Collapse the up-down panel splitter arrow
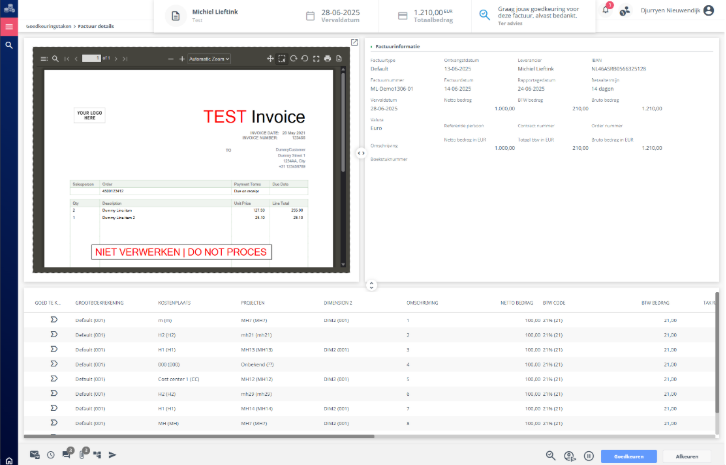Image resolution: width=726 pixels, height=465 pixels. 371,285
